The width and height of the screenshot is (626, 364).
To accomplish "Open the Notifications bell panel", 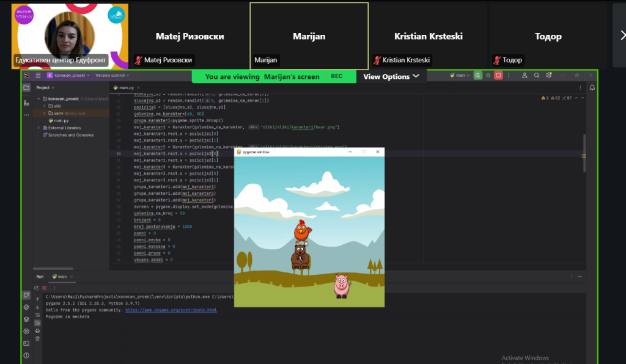I will 592,87.
